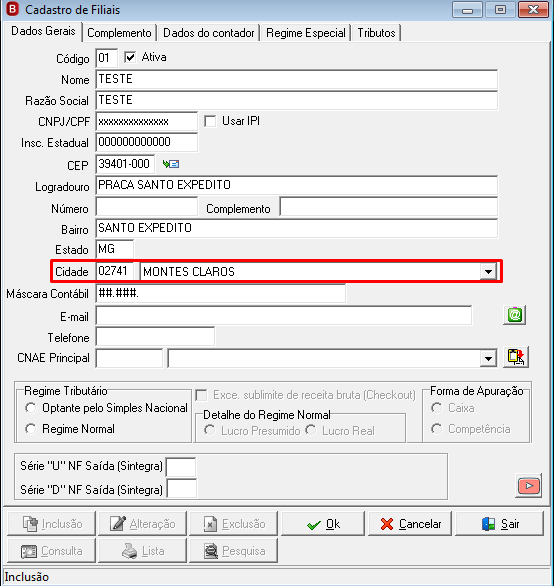Enable the Usar IPI checkbox
This screenshot has height=586, width=554.
[210, 121]
